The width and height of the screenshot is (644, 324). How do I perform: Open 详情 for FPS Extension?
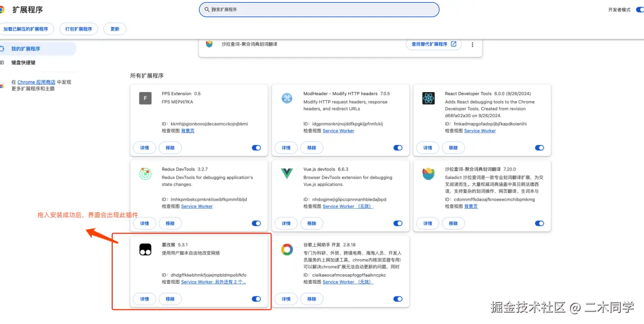click(144, 148)
